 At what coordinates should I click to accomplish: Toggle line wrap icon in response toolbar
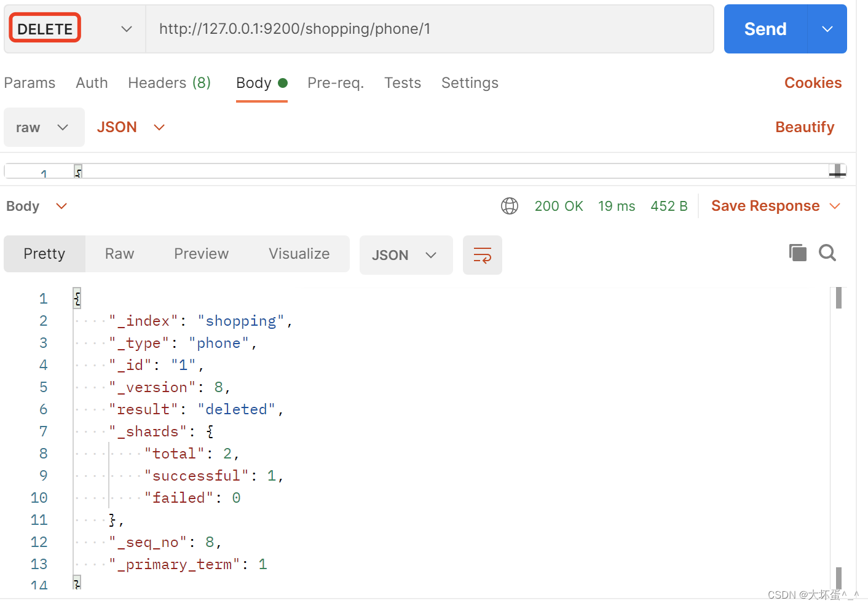pos(483,255)
